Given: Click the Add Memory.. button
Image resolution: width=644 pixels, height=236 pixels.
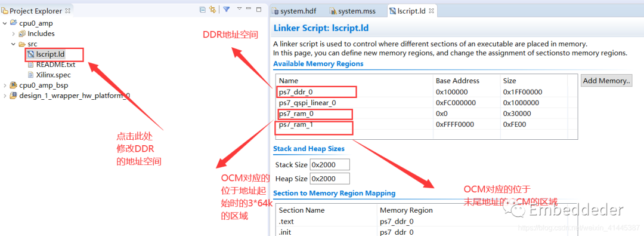Looking at the screenshot, I should [606, 81].
